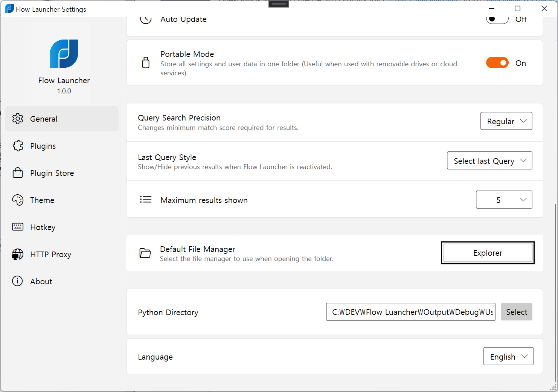
Task: Click the Hotkey keyboard icon
Action: pyautogui.click(x=18, y=227)
